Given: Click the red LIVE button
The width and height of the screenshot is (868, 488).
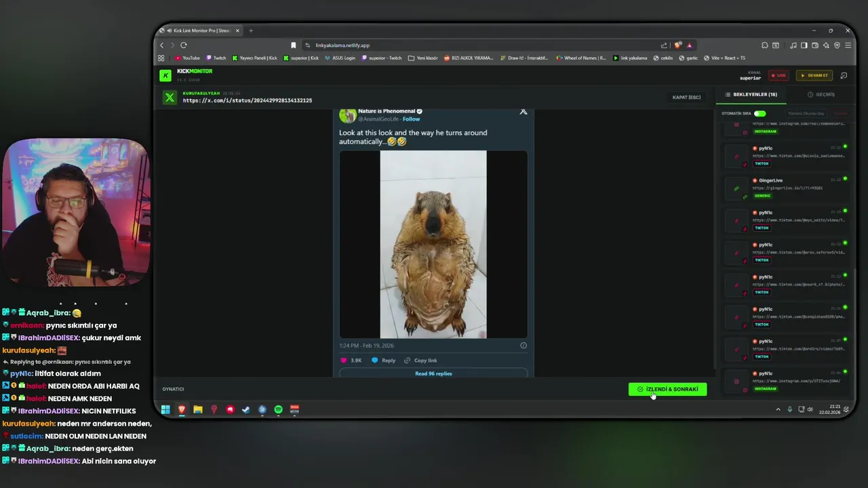Looking at the screenshot, I should click(778, 75).
